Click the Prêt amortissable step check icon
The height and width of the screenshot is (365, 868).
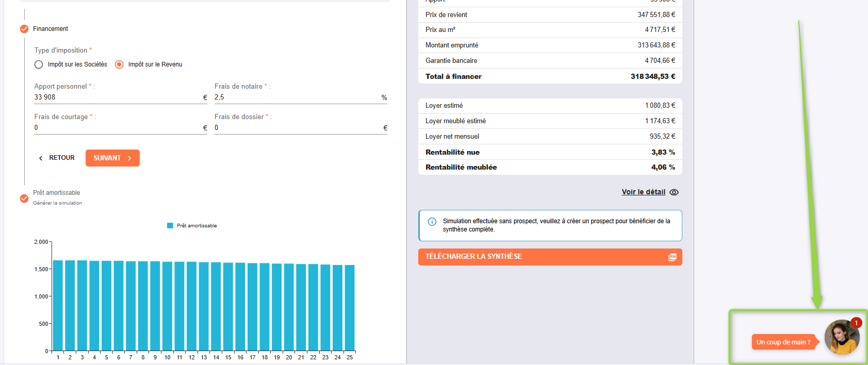tap(24, 198)
